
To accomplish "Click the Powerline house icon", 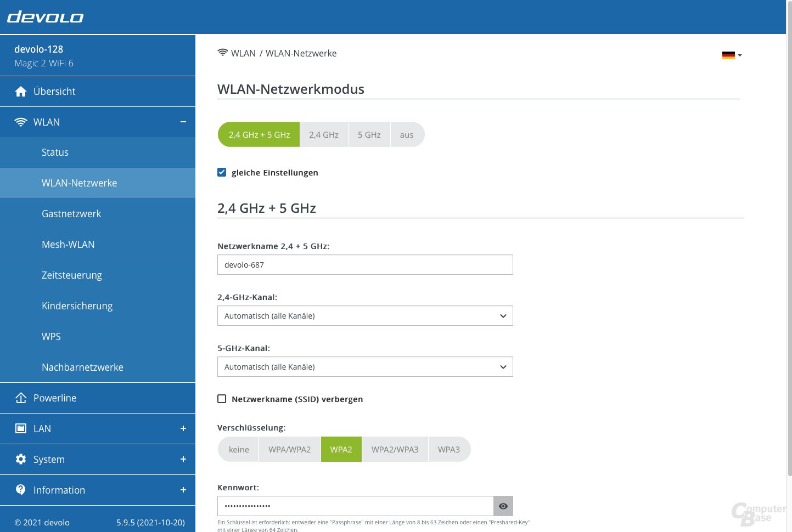I will [x=21, y=398].
